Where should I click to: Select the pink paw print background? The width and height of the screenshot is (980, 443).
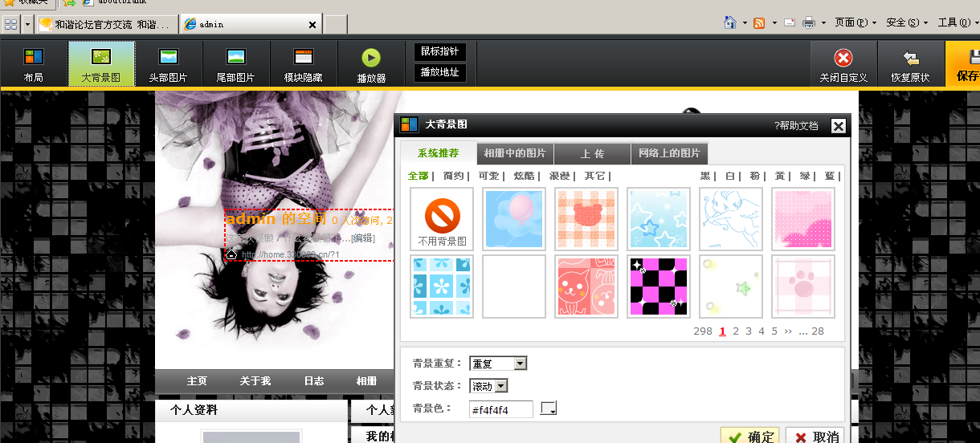click(803, 287)
